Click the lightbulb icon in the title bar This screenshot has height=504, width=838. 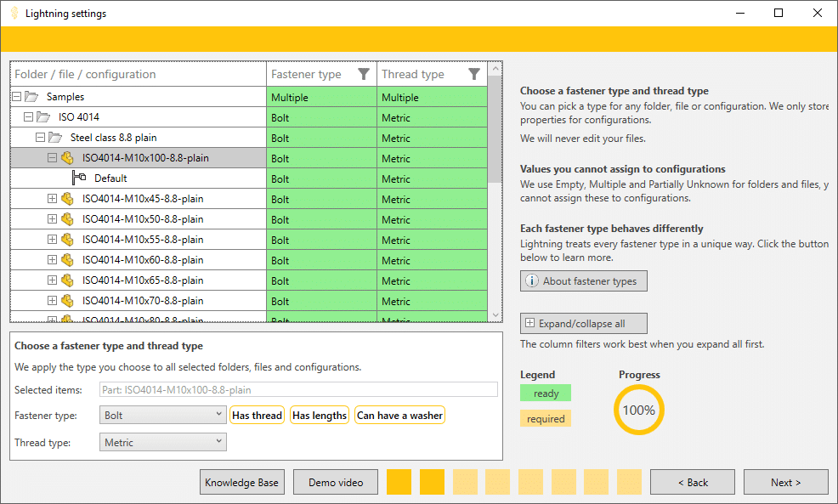point(12,13)
